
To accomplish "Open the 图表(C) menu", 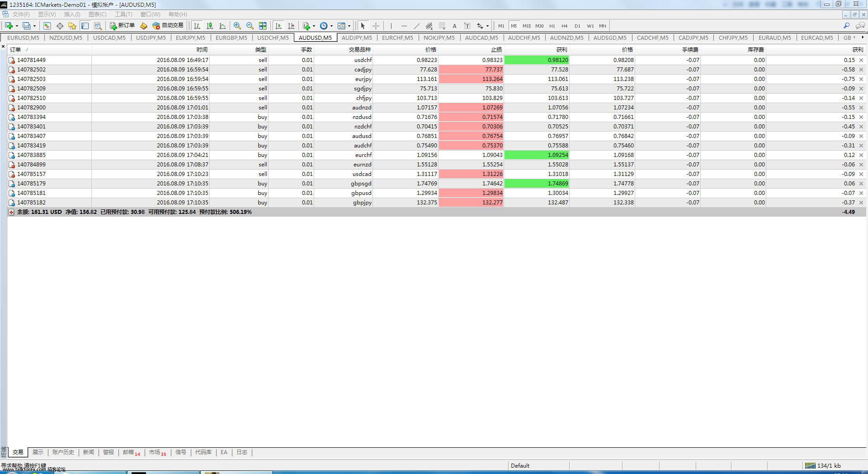I will pyautogui.click(x=98, y=14).
